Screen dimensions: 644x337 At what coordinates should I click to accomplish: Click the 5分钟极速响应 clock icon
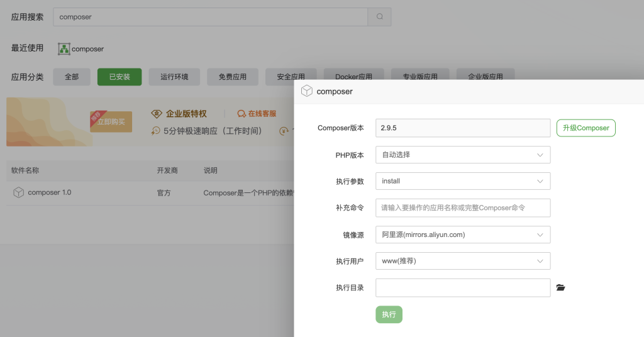tap(157, 131)
